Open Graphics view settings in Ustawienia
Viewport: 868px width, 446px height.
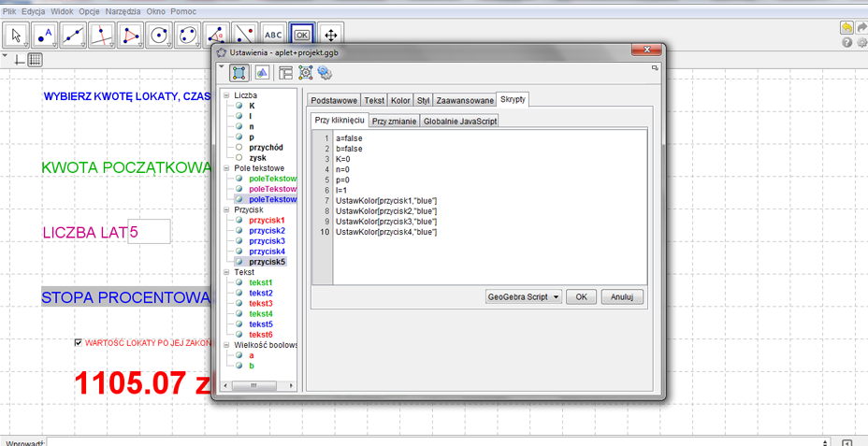pyautogui.click(x=262, y=73)
